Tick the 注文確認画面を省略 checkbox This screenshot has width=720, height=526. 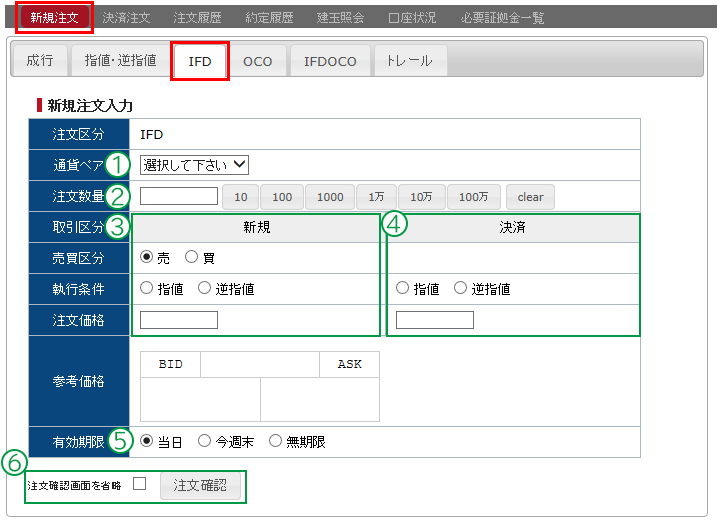pos(140,484)
